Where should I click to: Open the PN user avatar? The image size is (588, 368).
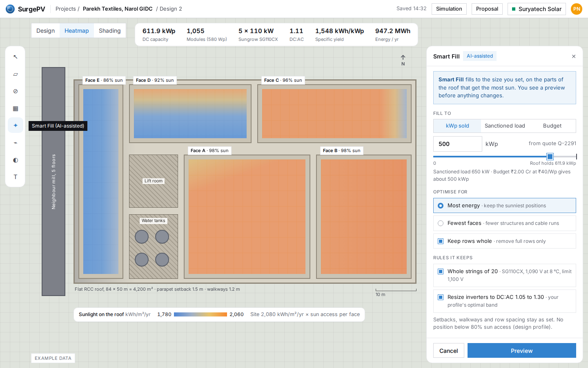(577, 9)
